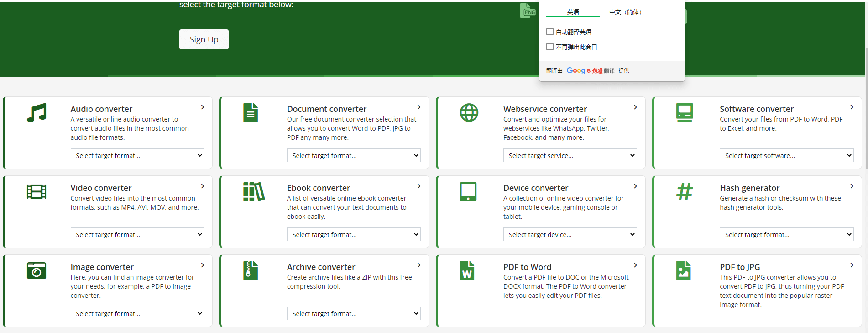
Task: Click the Device converter tablet icon
Action: tap(468, 191)
